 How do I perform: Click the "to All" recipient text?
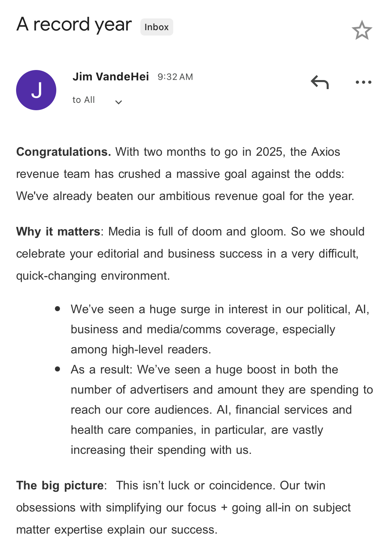83,100
